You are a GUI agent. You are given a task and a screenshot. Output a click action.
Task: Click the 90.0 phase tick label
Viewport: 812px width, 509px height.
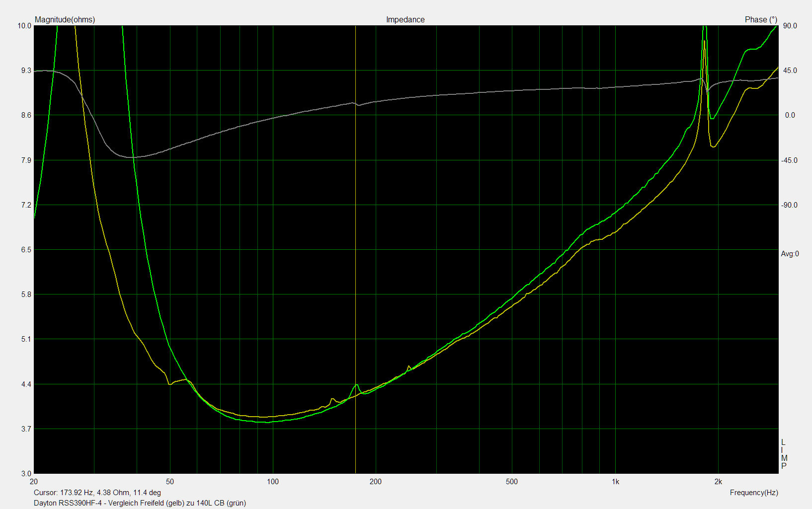(x=791, y=26)
